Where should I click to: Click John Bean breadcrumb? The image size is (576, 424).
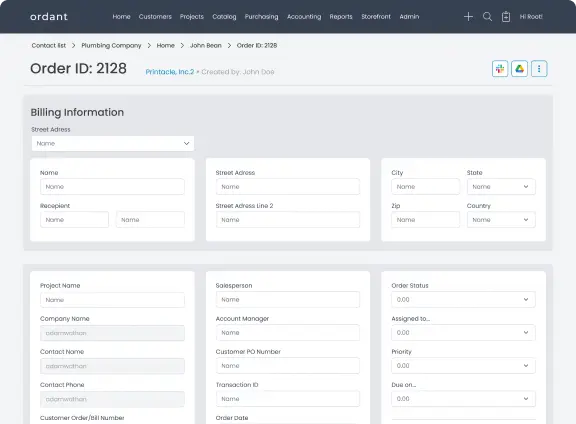[206, 46]
